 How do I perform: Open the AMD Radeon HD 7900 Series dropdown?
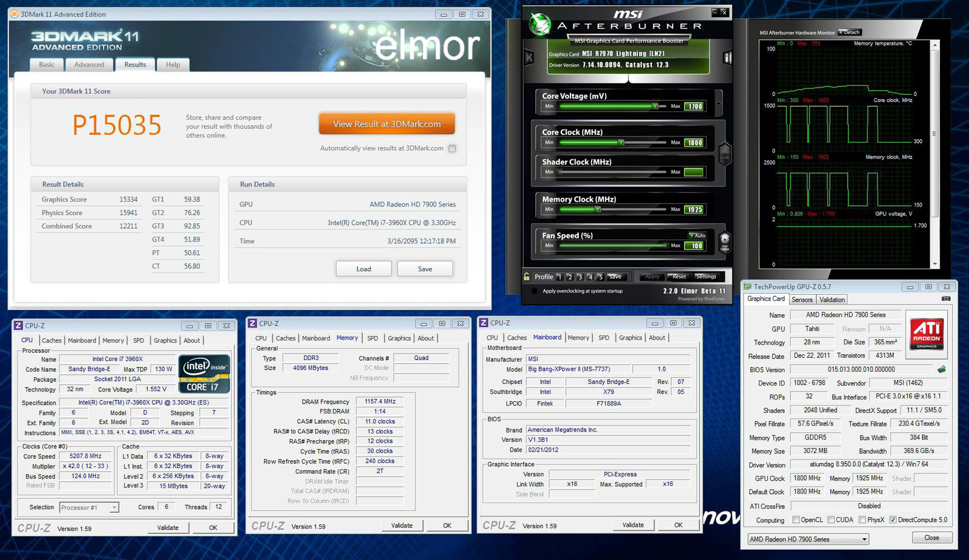[x=864, y=539]
